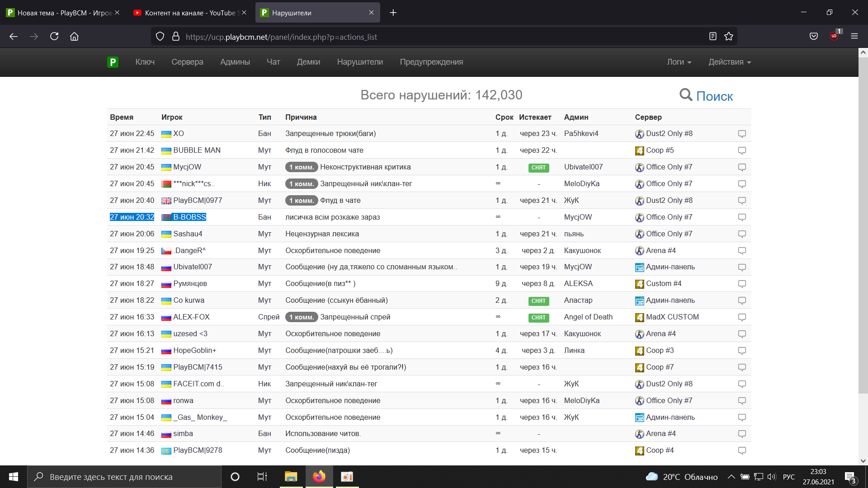
Task: Click the page scrollbar down arrow
Action: [863, 461]
